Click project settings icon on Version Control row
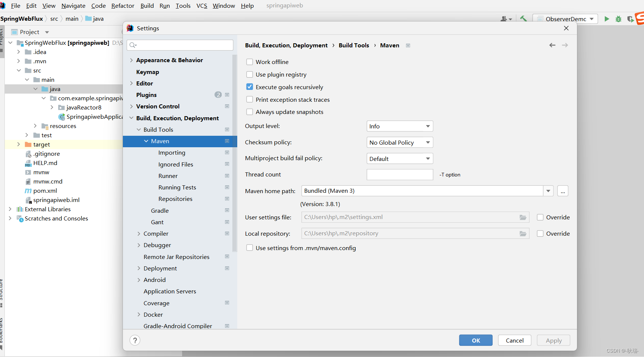The image size is (644, 357). (x=227, y=106)
